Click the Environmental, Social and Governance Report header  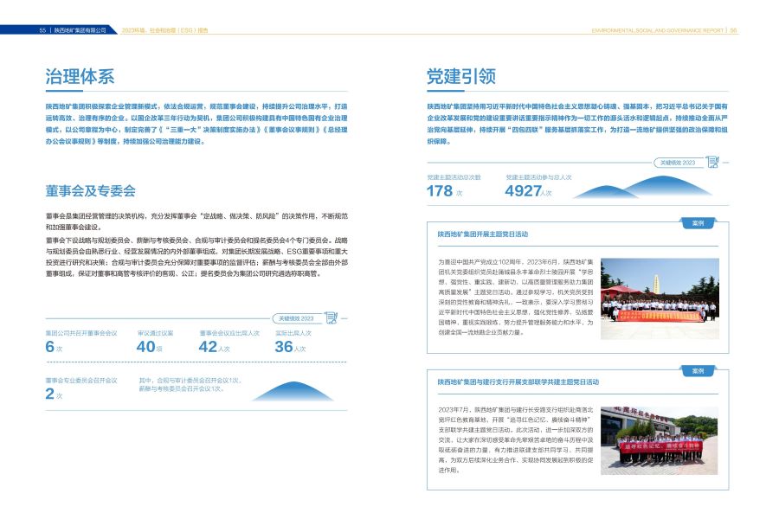[657, 29]
